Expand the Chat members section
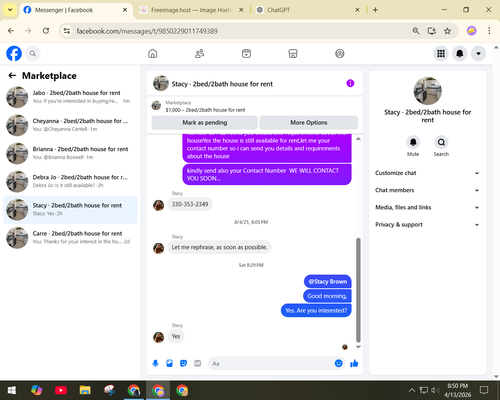Screen dimensions: 500x400 (x=427, y=190)
